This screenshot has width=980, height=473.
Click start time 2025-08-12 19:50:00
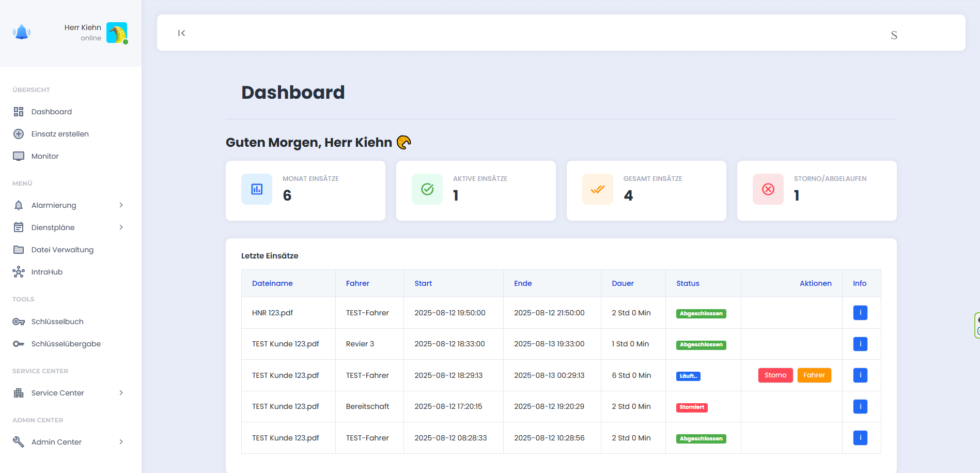tap(450, 313)
